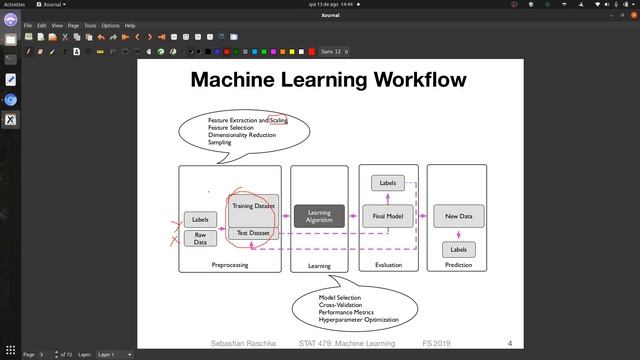
Task: Jump to the first page icon
Action: [125, 37]
